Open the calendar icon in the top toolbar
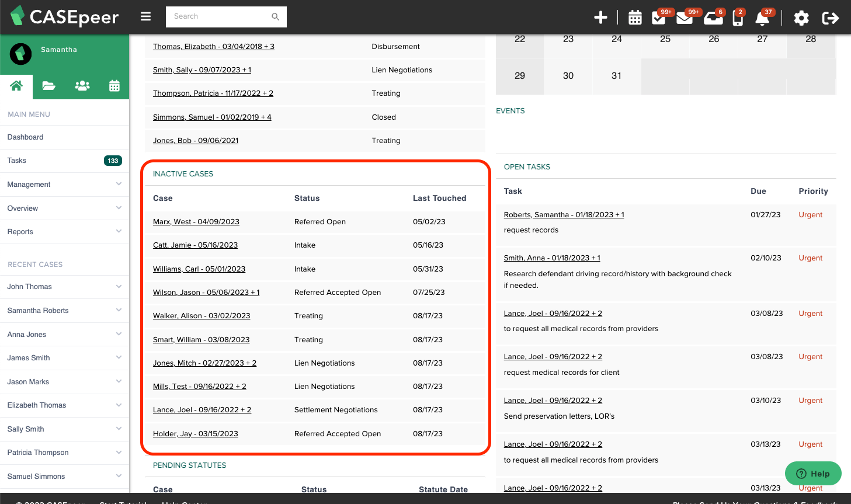851x504 pixels. [x=635, y=18]
